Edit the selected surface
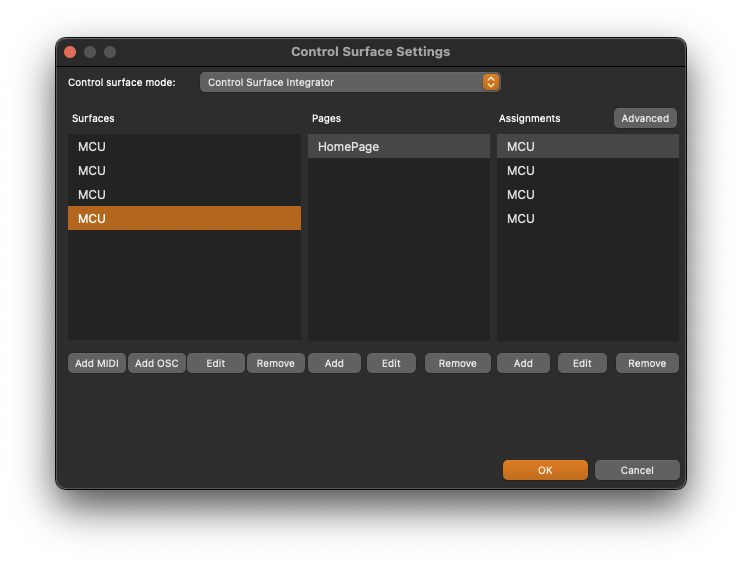 (216, 363)
